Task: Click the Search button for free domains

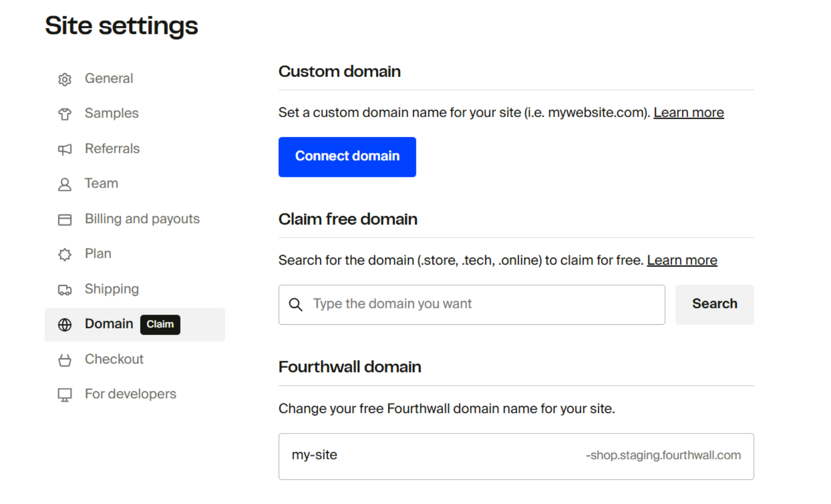Action: point(714,304)
